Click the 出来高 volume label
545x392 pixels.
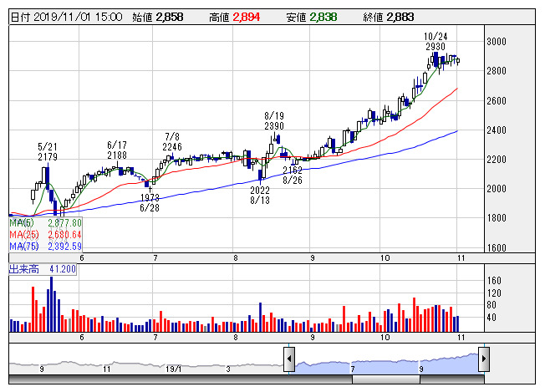point(23,269)
